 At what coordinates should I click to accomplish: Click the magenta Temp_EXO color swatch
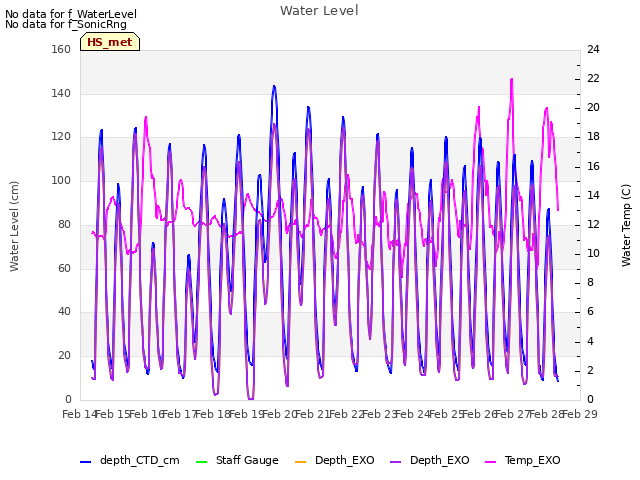(490, 462)
